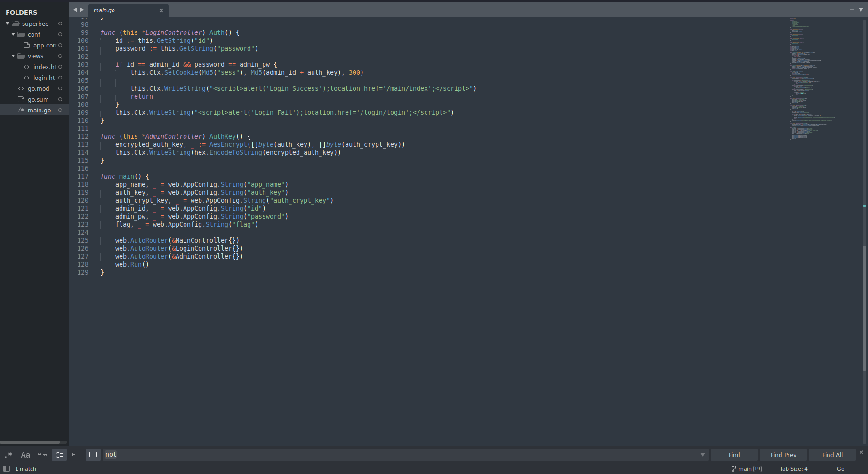Click the Find button
Screen dimensions: 868x474
point(734,455)
